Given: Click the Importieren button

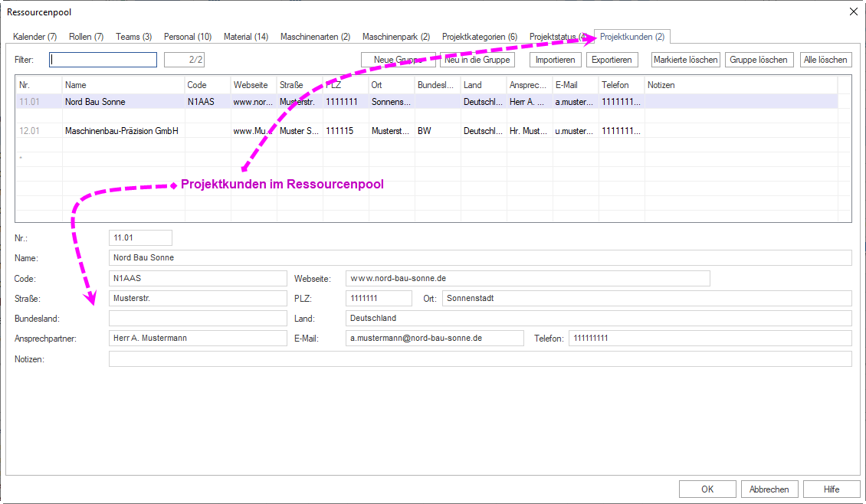Looking at the screenshot, I should pyautogui.click(x=556, y=60).
